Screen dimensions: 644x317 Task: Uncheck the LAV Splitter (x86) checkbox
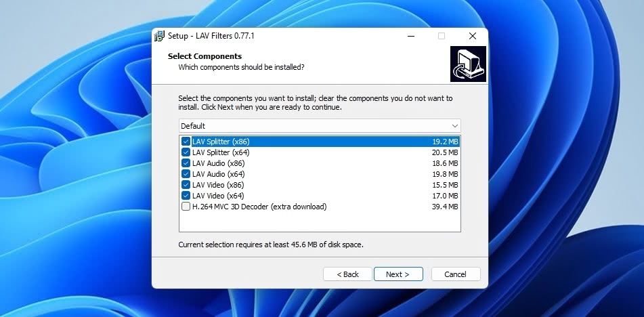click(x=186, y=142)
